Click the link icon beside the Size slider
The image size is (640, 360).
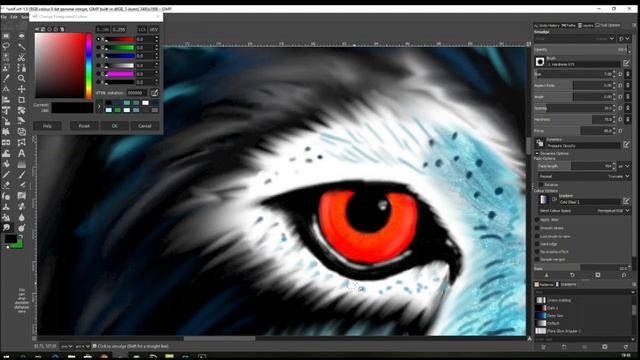point(628,74)
